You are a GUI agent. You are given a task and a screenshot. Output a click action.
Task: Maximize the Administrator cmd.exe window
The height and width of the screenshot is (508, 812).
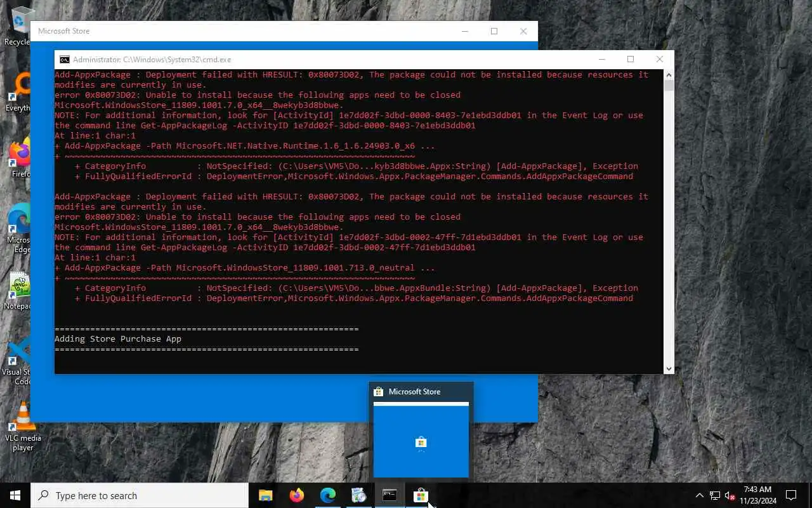point(630,59)
